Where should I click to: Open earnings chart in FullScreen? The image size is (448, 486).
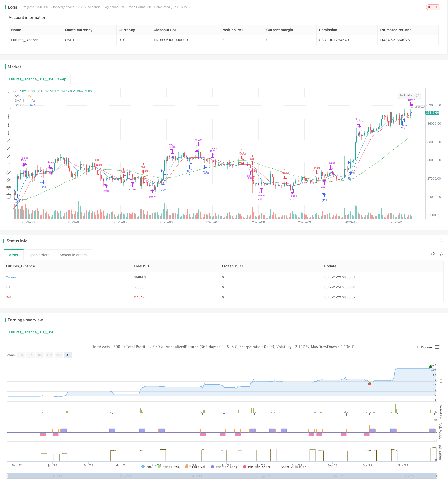coord(424,347)
